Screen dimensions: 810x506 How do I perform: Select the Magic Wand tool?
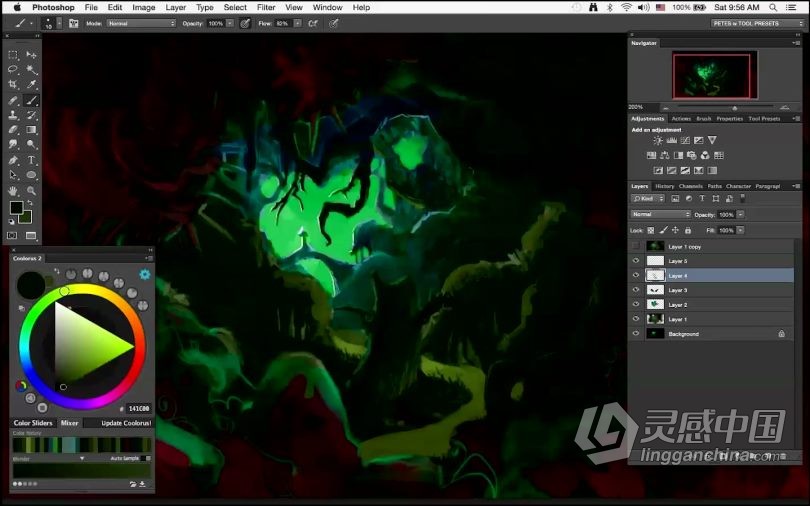[31, 69]
